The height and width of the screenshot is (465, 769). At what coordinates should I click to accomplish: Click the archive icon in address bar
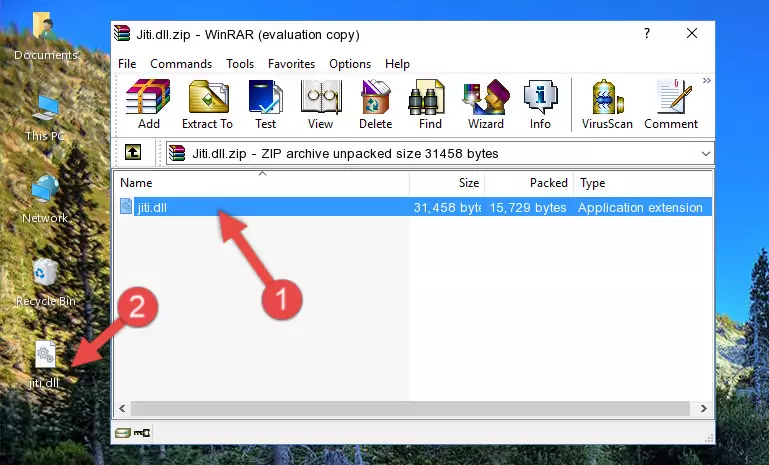tap(177, 154)
